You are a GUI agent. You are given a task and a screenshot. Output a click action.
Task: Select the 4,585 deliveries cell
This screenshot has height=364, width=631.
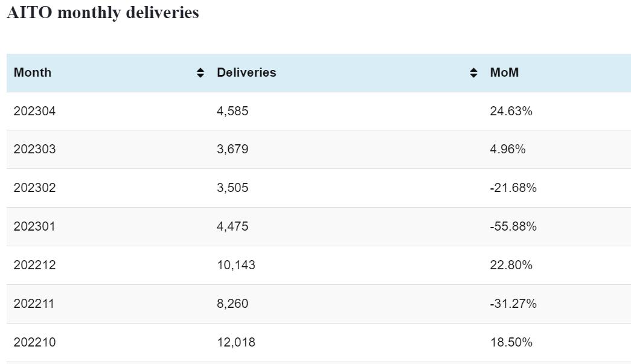click(232, 111)
